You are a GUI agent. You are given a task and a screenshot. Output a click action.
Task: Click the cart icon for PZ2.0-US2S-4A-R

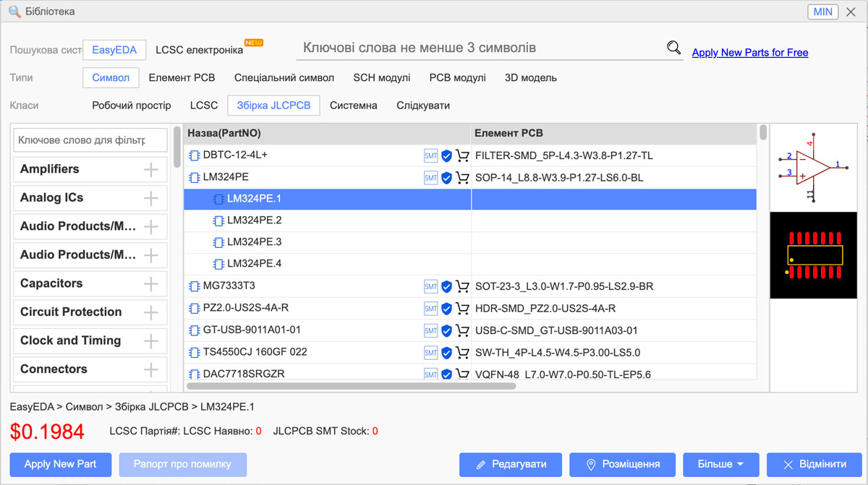coord(462,309)
